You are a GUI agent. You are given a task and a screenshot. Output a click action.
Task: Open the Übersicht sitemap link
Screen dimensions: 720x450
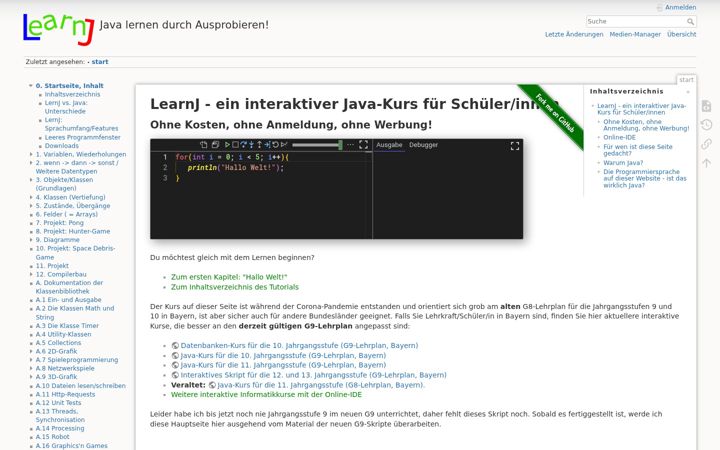[681, 34]
